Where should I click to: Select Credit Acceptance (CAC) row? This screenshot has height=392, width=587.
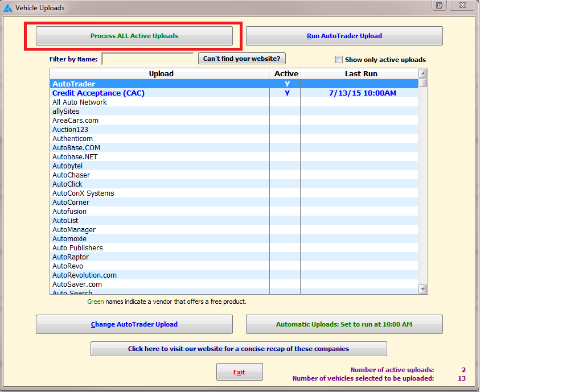coord(234,93)
